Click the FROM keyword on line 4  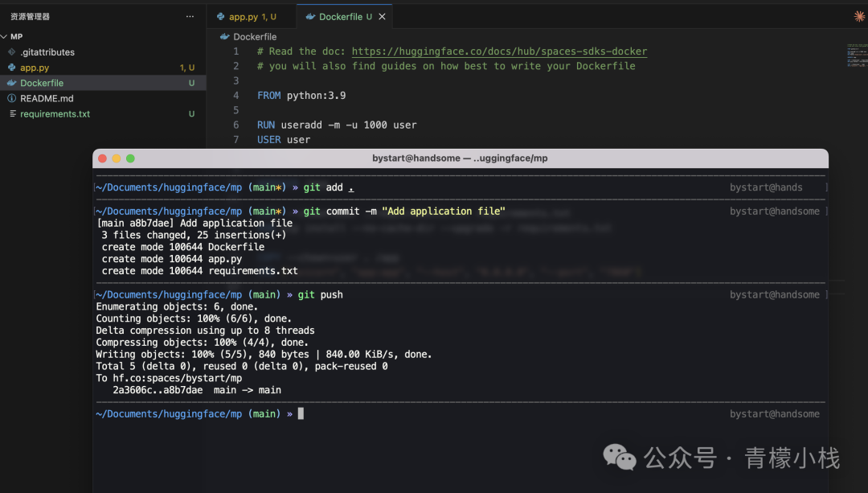(269, 96)
